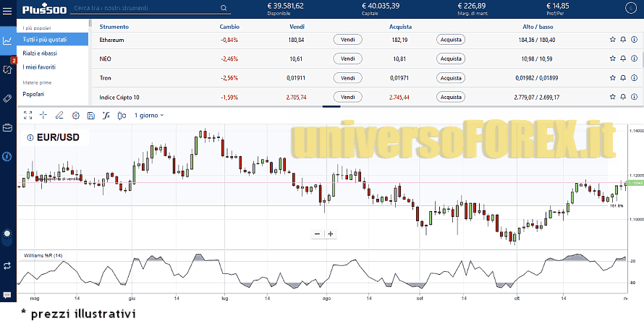Change the candlestick chart type
The image size is (644, 321).
(x=122, y=115)
